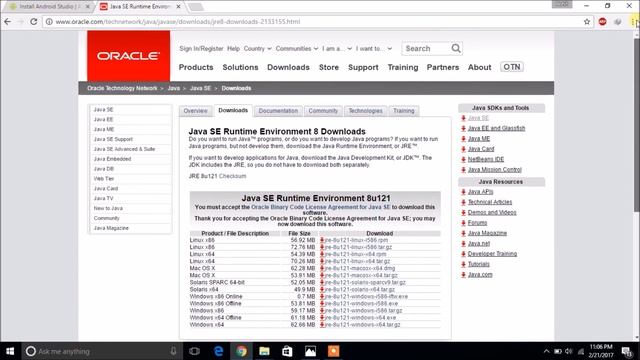The image size is (640, 360).
Task: Switch to the Documentation tab
Action: click(278, 111)
